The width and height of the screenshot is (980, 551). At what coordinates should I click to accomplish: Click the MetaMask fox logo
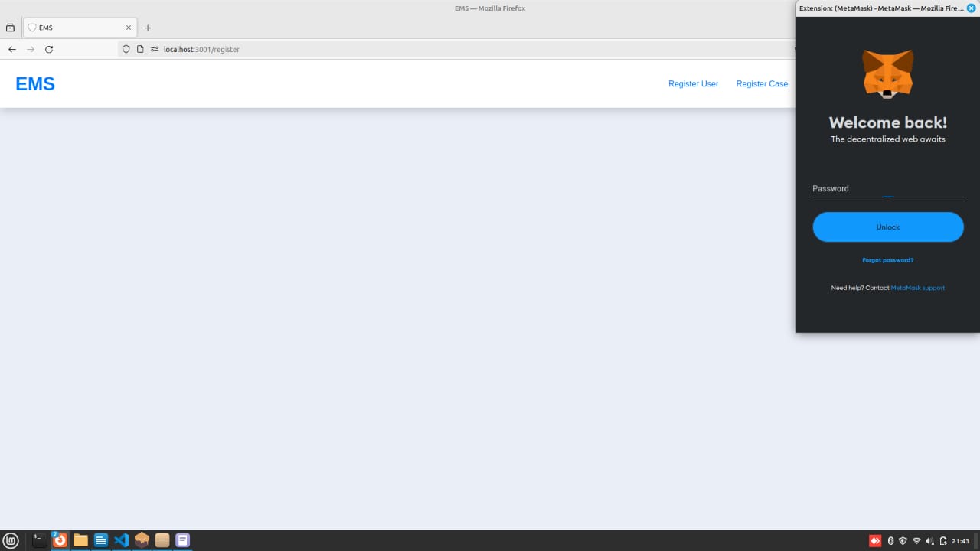tap(888, 74)
